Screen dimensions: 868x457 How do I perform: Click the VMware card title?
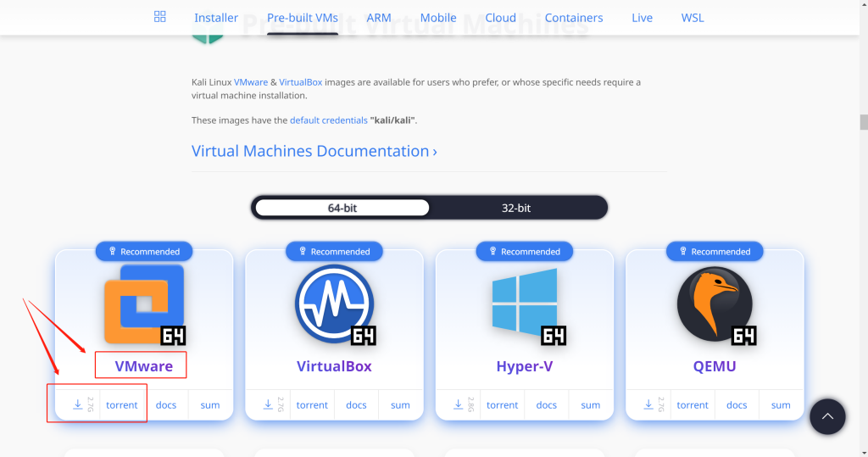pyautogui.click(x=144, y=366)
